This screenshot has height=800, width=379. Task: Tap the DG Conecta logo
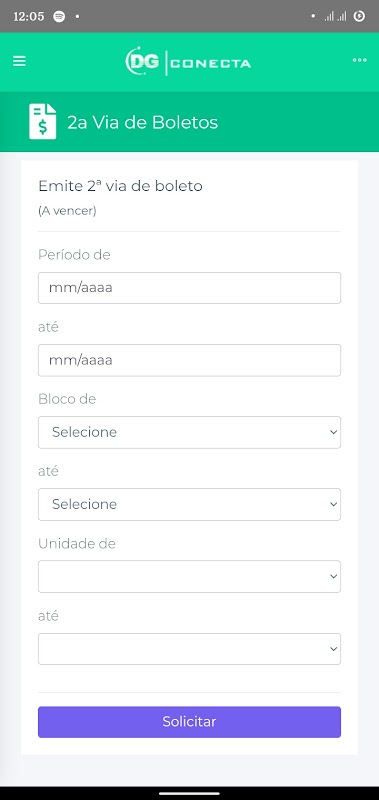coord(188,62)
